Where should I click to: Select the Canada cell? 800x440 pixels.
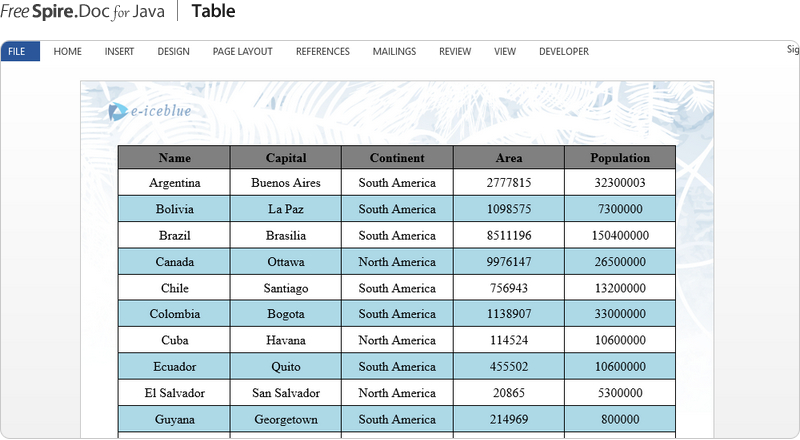[x=174, y=262]
